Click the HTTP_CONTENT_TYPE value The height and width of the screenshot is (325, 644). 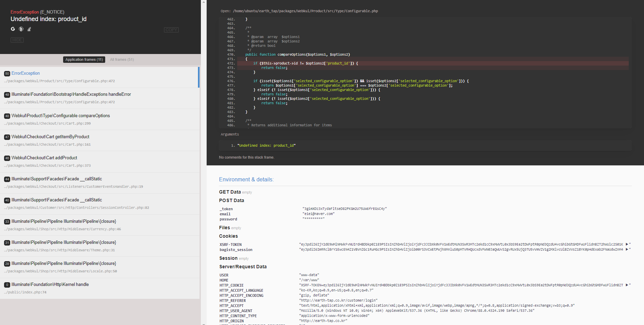pyautogui.click(x=334, y=315)
